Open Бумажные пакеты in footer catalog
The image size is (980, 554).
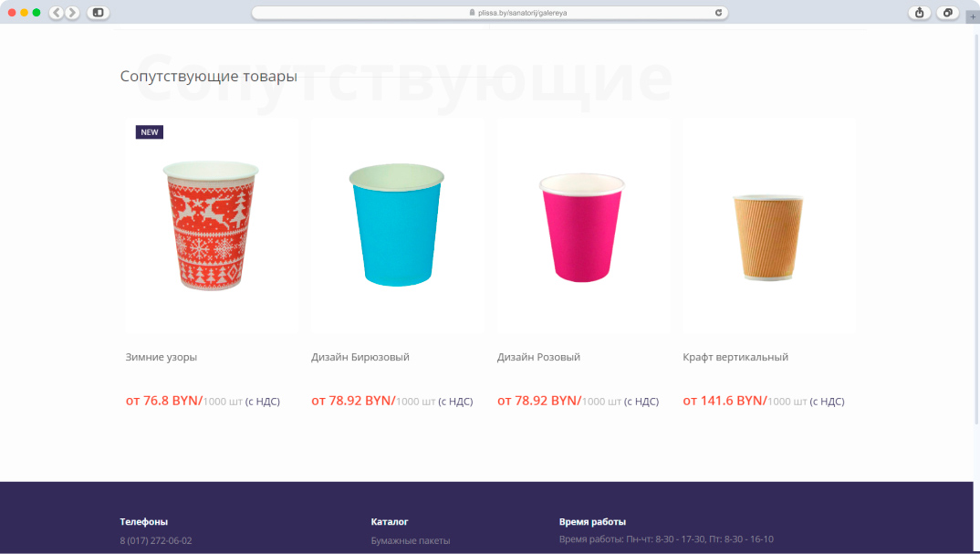pos(410,540)
